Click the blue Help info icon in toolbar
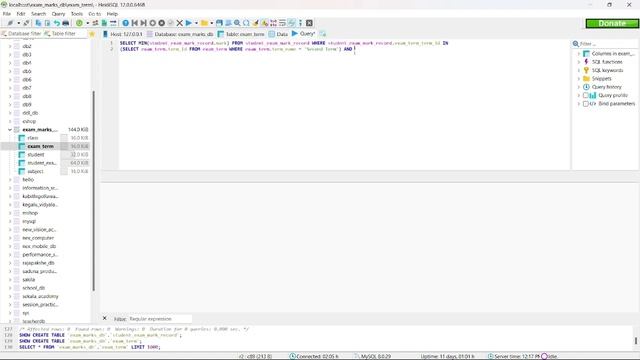Image resolution: width=640 pixels, height=360 pixels. pyautogui.click(x=126, y=23)
